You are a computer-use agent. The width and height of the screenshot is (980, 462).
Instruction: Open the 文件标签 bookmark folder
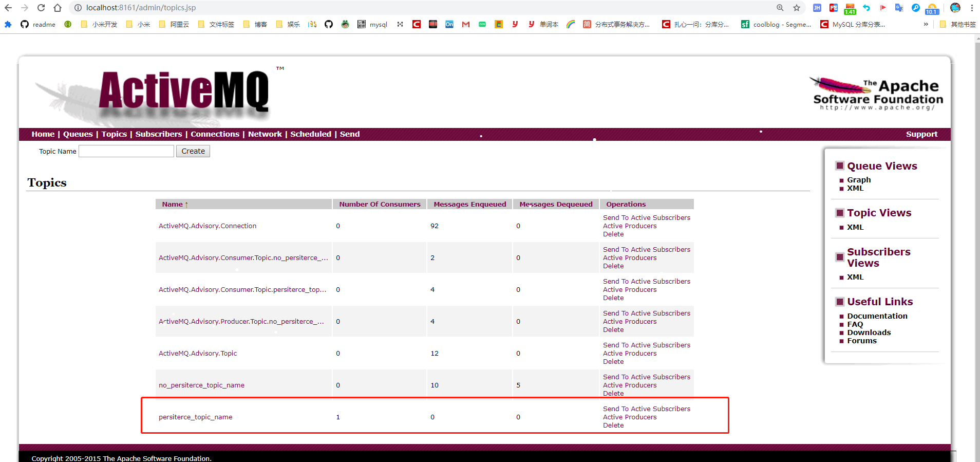tap(216, 24)
